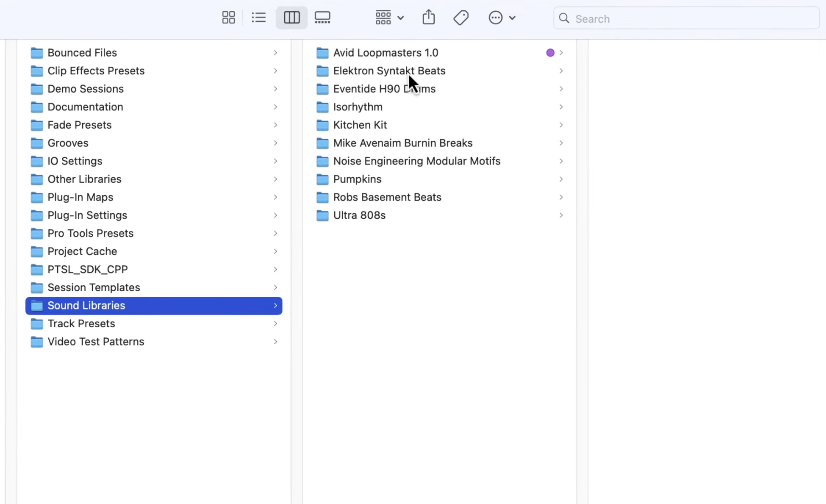Screen dimensions: 826x504
Task: Switch to list view
Action: click(x=258, y=17)
